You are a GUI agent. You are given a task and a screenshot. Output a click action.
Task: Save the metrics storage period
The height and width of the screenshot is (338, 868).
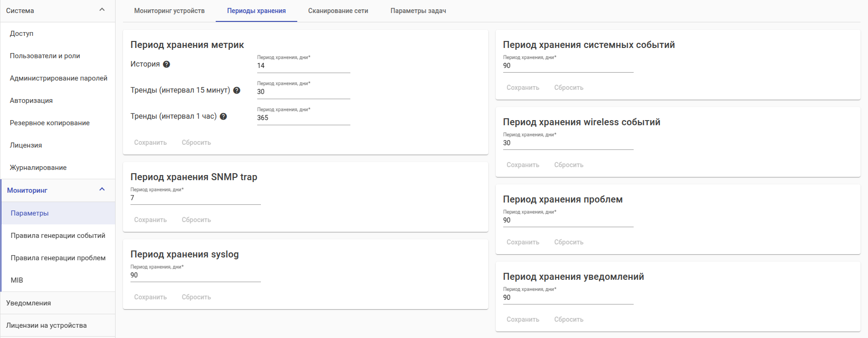tap(150, 142)
